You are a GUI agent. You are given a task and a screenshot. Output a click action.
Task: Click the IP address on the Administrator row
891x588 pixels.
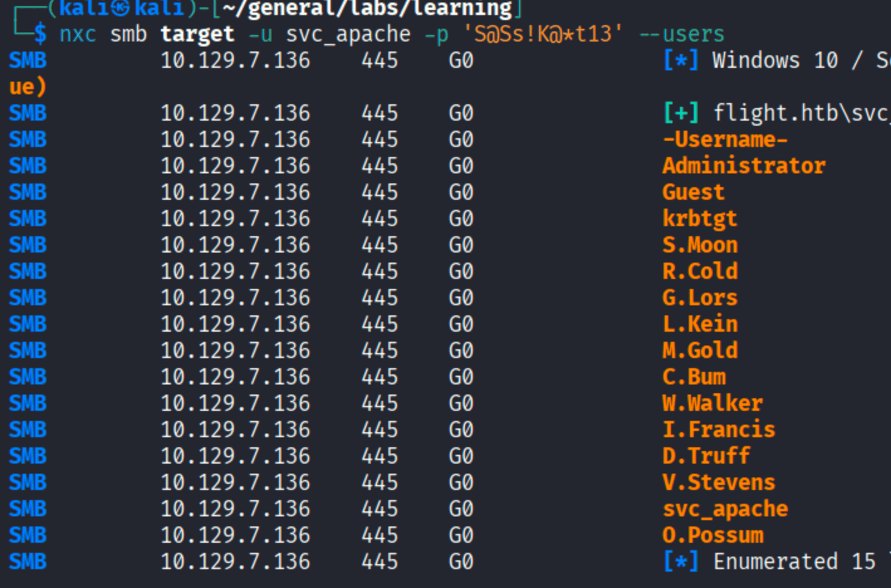coord(235,166)
